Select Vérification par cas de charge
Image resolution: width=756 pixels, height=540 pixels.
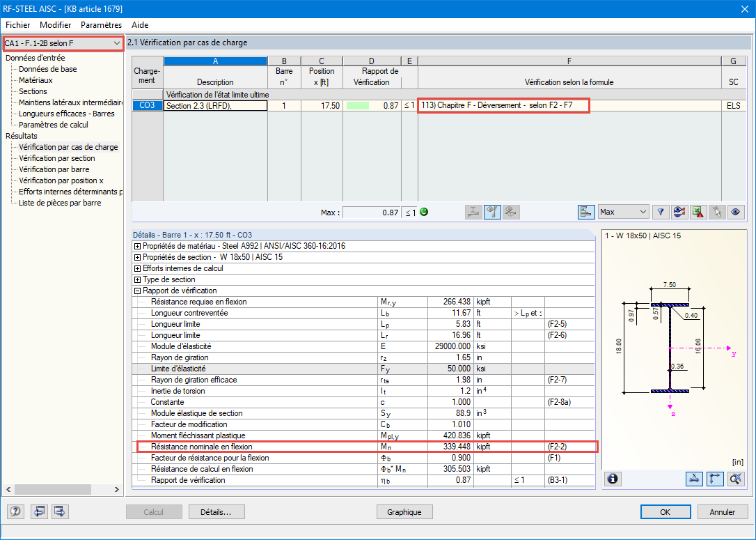tap(68, 147)
